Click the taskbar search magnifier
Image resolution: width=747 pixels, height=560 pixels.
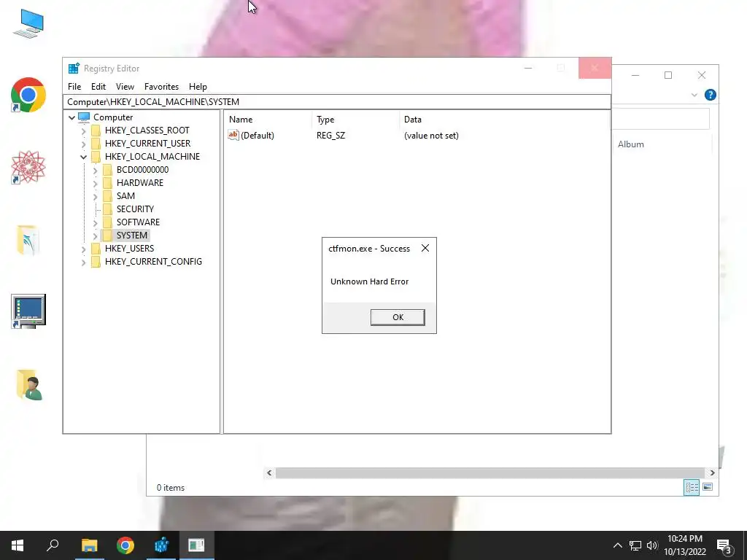tap(53, 545)
